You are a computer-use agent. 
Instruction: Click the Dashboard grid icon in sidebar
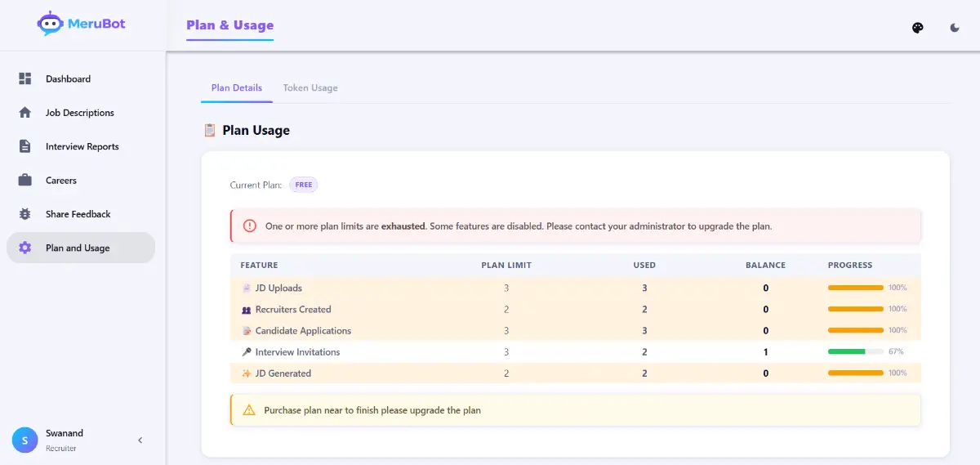coord(25,78)
